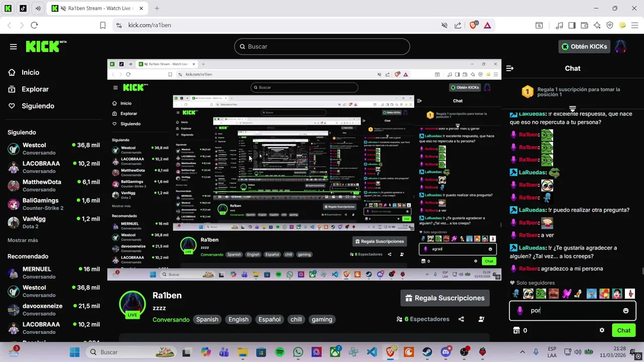Open Brave VPN shield icon

[x=610, y=25]
